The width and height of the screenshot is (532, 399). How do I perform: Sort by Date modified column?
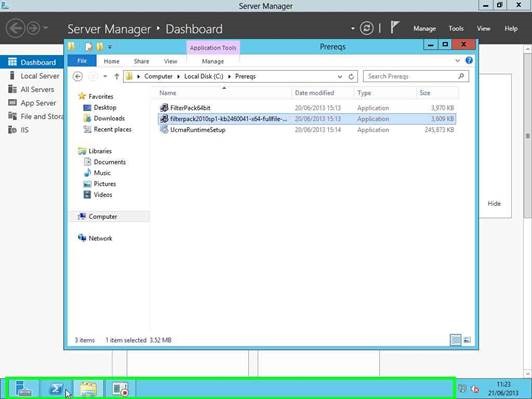(x=322, y=93)
